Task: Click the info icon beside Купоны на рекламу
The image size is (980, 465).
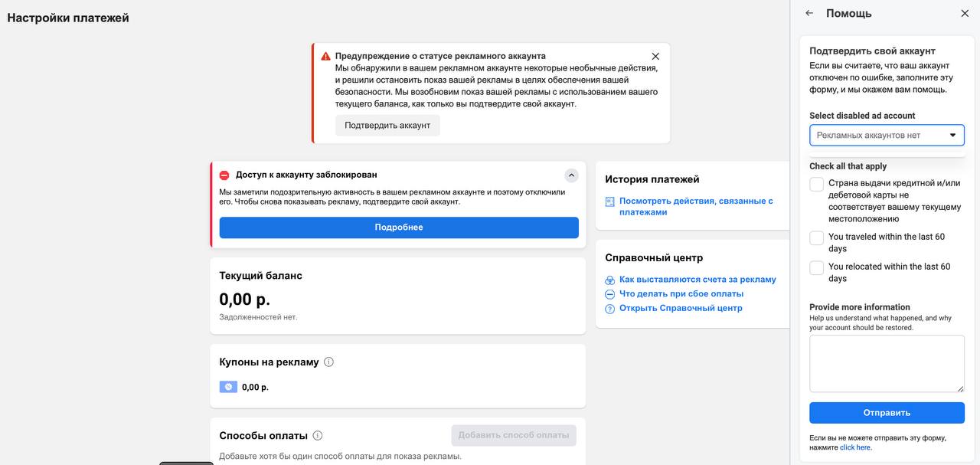Action: (329, 362)
